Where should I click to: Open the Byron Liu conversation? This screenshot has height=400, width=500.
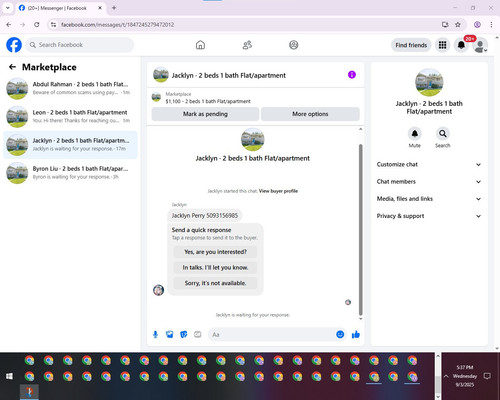tap(70, 173)
